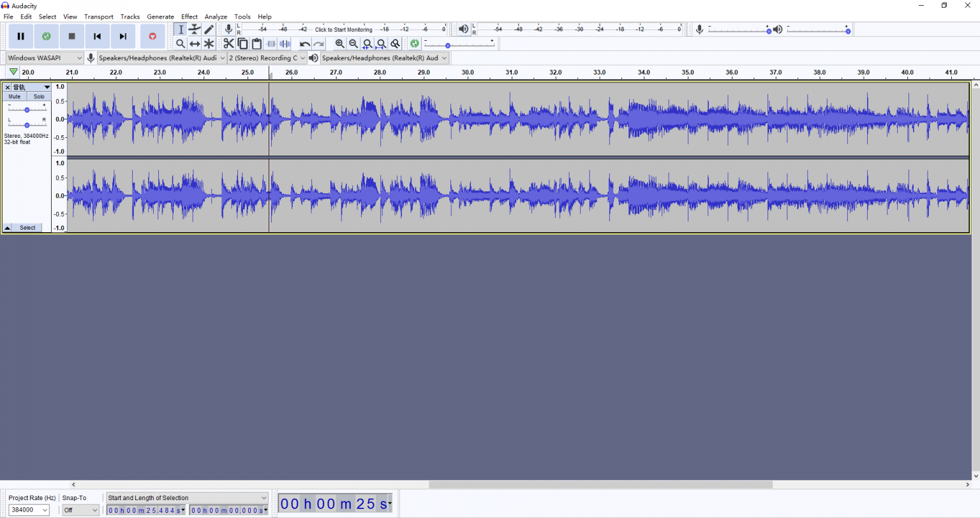This screenshot has width=980, height=518.
Task: Open the Snap-To dropdown
Action: pos(80,510)
